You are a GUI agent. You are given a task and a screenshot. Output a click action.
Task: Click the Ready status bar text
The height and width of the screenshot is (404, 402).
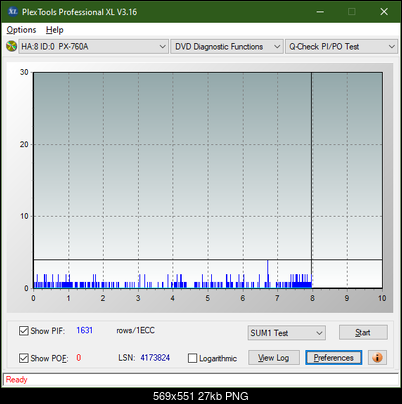16,380
